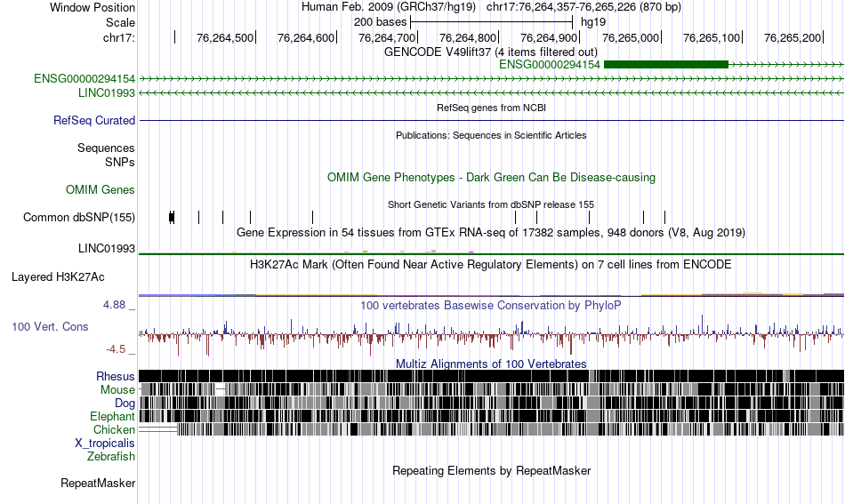Click the RefSeq Curated blue gene line

pos(491,120)
